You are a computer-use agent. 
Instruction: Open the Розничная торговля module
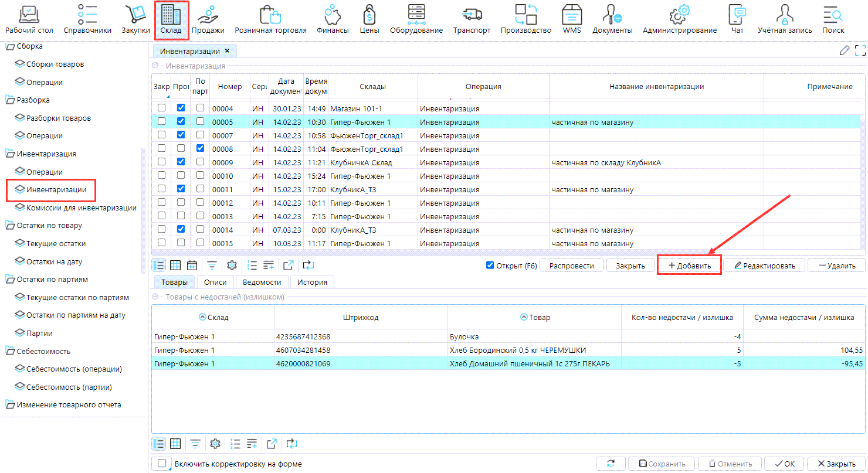270,20
